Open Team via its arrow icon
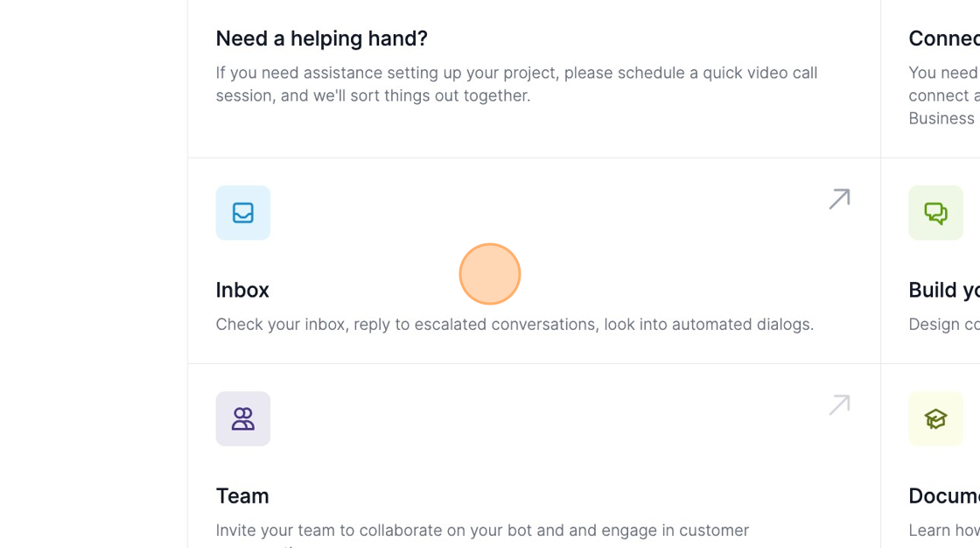 click(839, 404)
